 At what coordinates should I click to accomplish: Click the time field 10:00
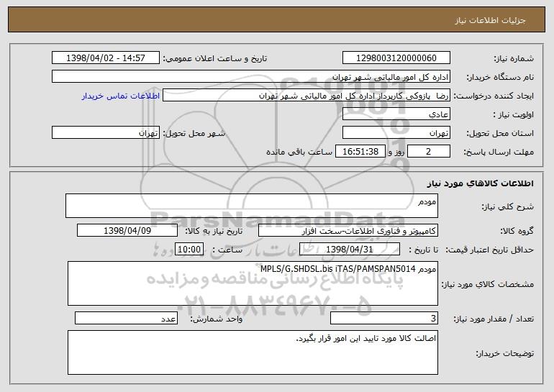[x=189, y=250]
